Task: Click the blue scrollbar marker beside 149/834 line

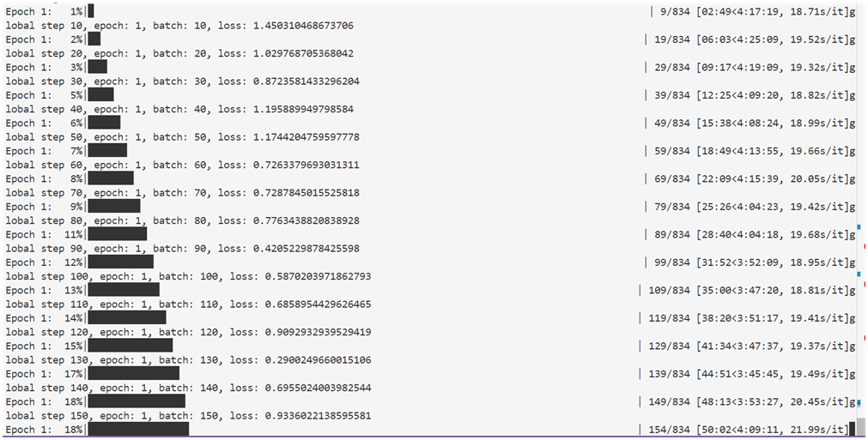Action: tap(859, 402)
